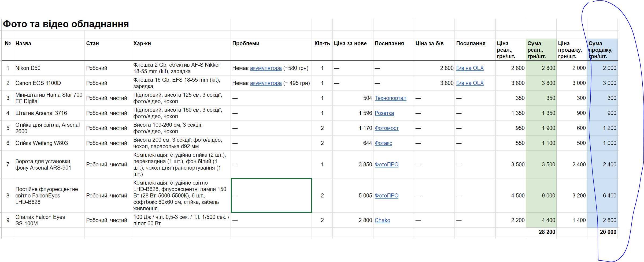This screenshot has height=262, width=644.
Task: Select 'Флешка 2 Gb' characteristics cell
Action: (x=181, y=68)
